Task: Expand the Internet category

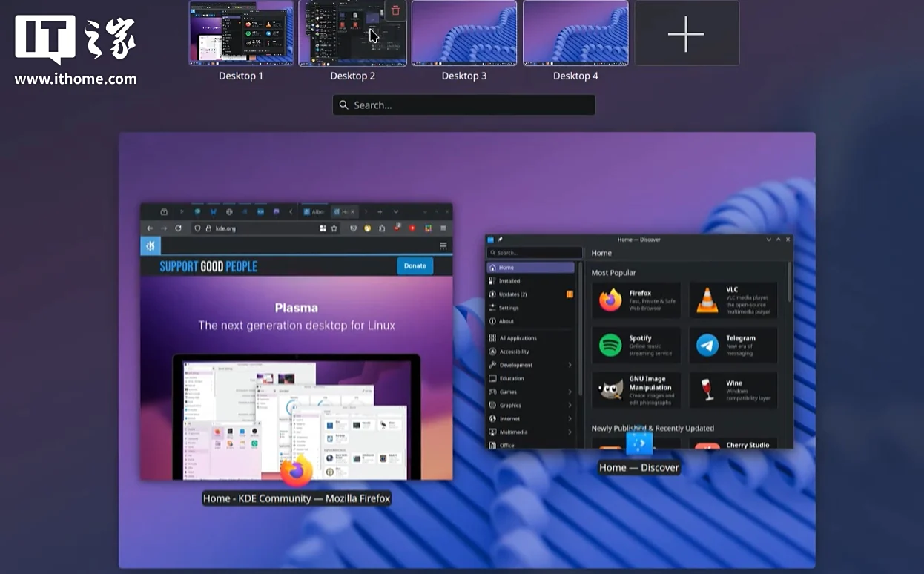Action: (570, 419)
